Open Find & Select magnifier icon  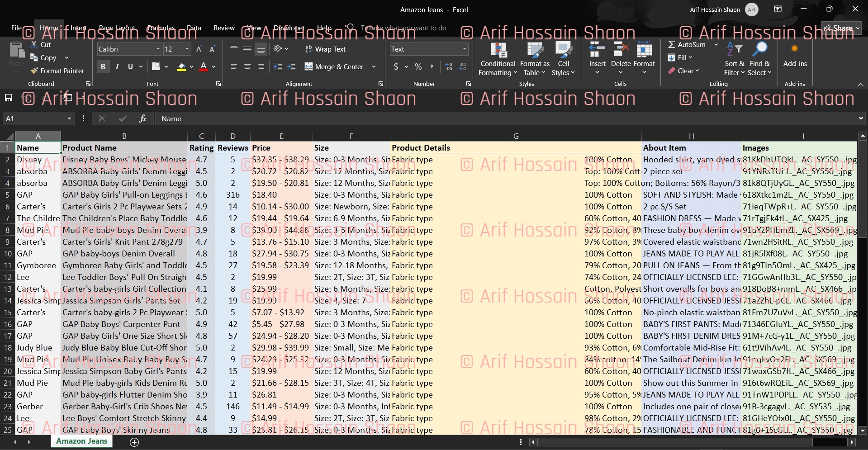(x=759, y=49)
